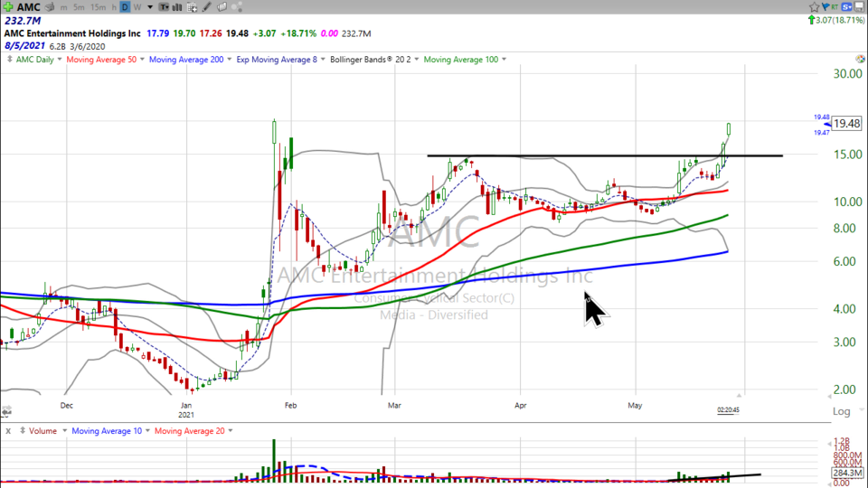Expand the Volume indicator dropdown
Image resolution: width=868 pixels, height=488 pixels.
pos(64,431)
